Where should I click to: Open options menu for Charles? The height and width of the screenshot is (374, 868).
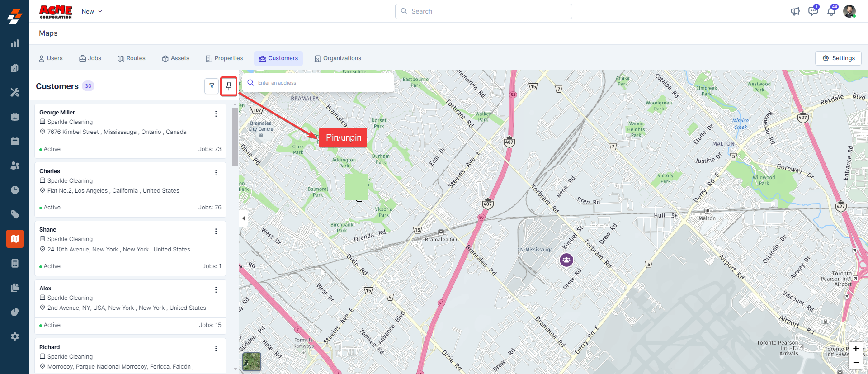[x=216, y=173]
